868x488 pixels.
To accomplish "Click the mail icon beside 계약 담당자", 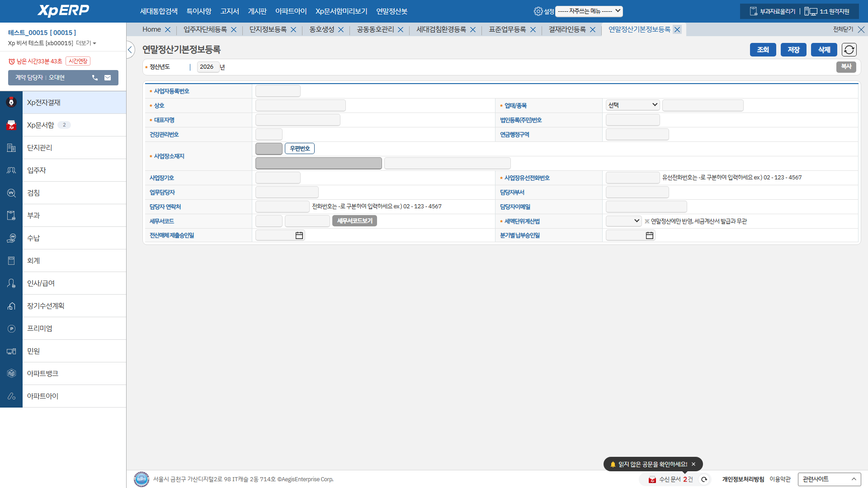I will coord(108,78).
